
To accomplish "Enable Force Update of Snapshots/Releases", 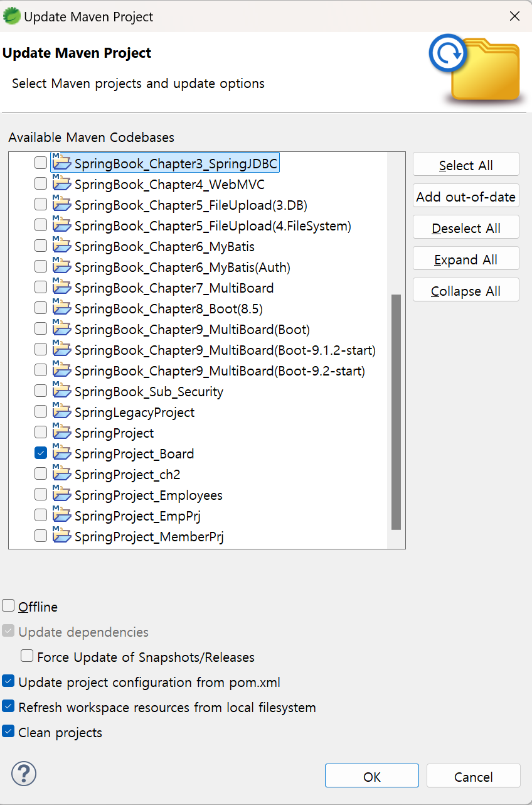I will coord(27,656).
